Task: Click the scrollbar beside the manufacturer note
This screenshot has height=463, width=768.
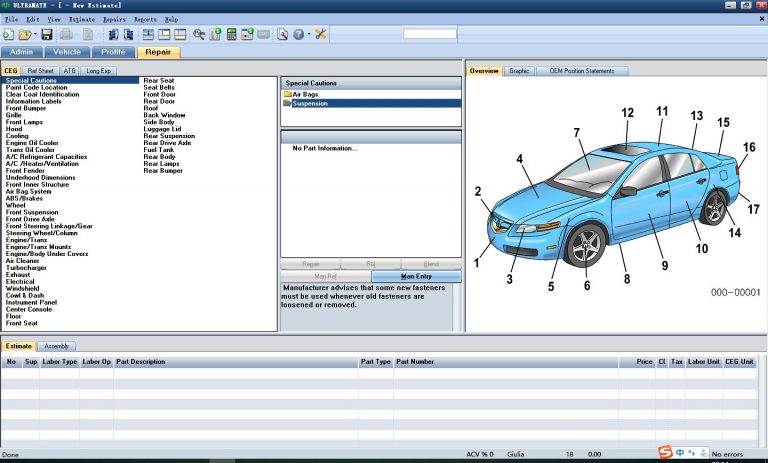Action: click(x=457, y=307)
